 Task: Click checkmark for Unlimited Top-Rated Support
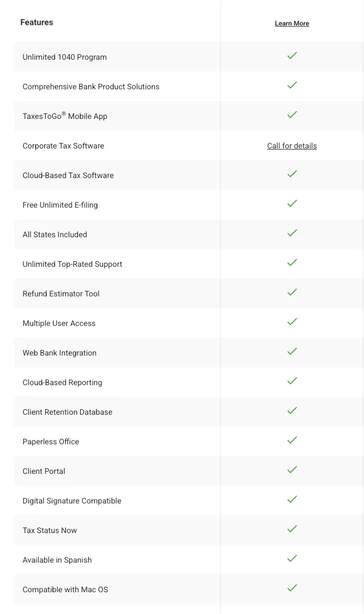click(292, 263)
